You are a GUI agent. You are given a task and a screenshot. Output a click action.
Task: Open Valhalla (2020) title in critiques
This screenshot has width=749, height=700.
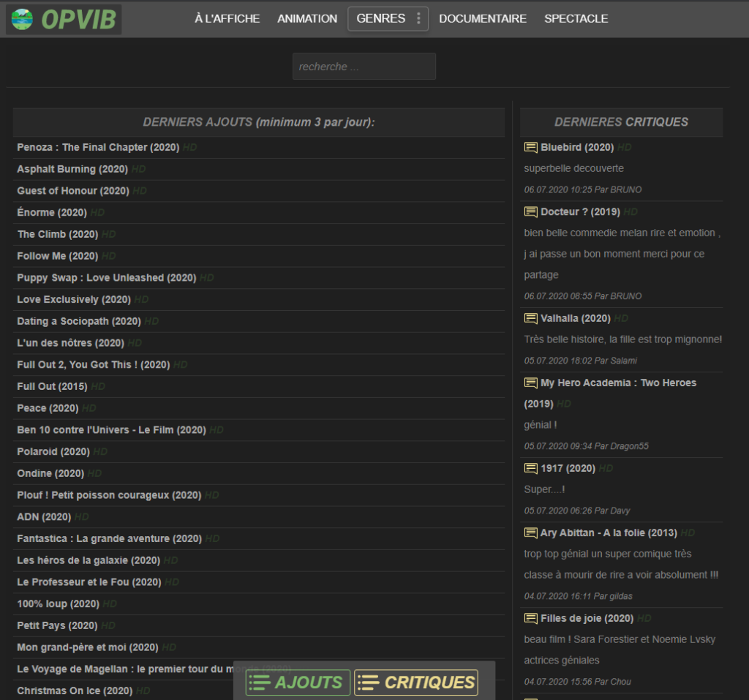pyautogui.click(x=576, y=318)
